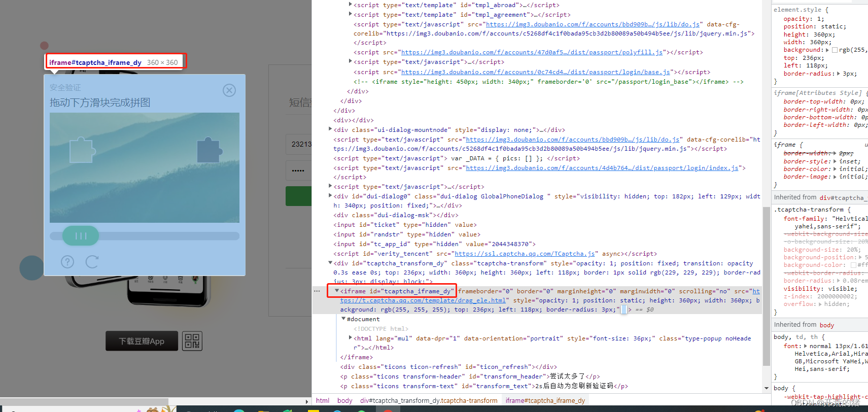Click the opacity: 1 property in element.style
This screenshot has height=412, width=868.
pyautogui.click(x=804, y=19)
